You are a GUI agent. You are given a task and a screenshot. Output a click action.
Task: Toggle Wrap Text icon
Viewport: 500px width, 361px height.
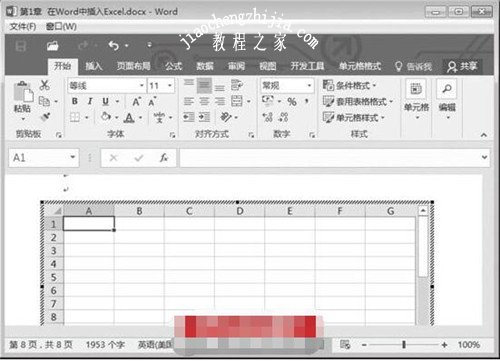(x=237, y=85)
